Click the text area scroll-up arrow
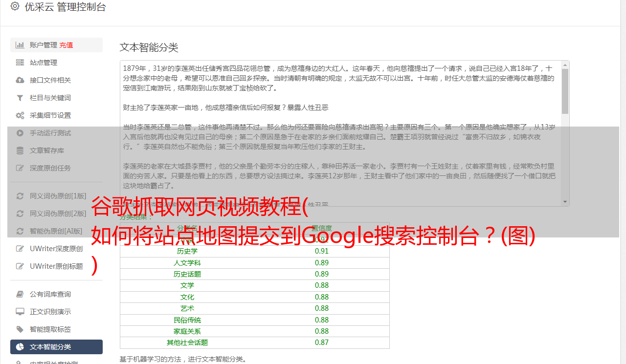626x364 pixels. point(565,65)
